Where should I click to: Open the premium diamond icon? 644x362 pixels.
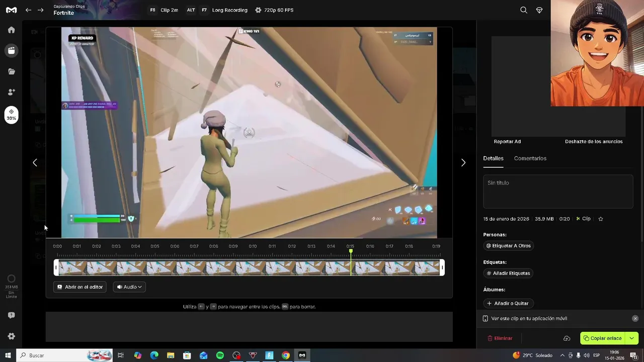(539, 10)
